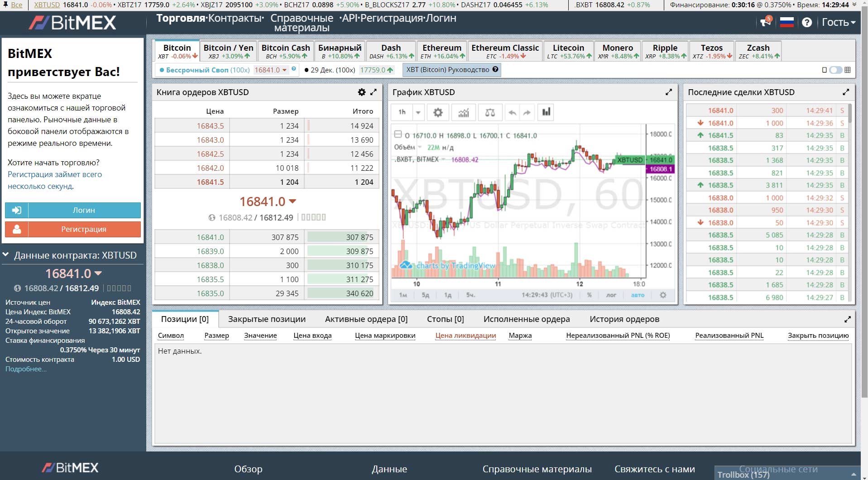Toggle the log (лог) scale on the chart
This screenshot has width=868, height=480.
(611, 295)
